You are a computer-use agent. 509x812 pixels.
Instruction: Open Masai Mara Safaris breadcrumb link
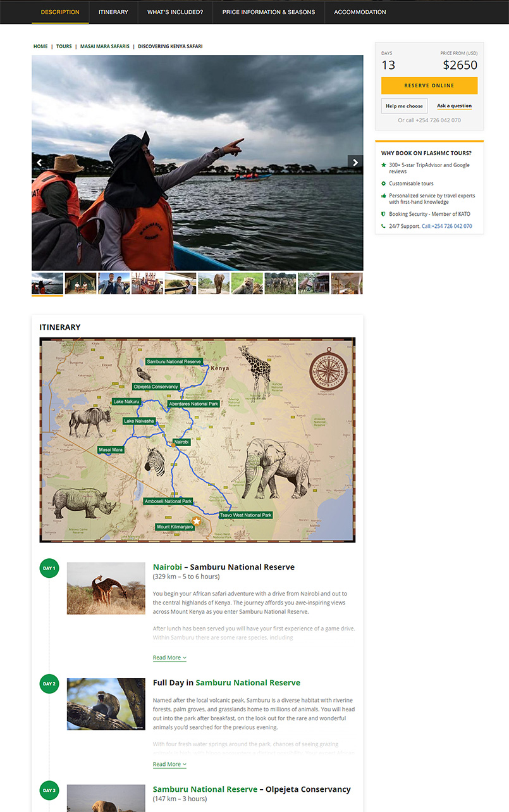click(x=105, y=46)
